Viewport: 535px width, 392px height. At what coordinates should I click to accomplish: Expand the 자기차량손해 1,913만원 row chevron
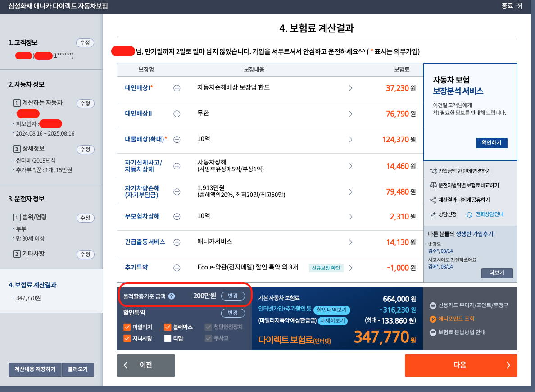click(350, 191)
